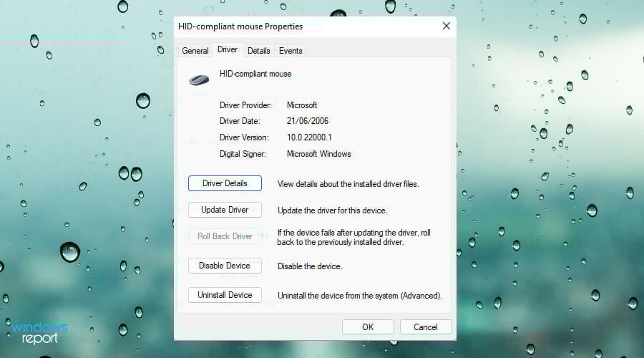Click the 'Driver Date:' label
644x358 pixels.
point(240,121)
